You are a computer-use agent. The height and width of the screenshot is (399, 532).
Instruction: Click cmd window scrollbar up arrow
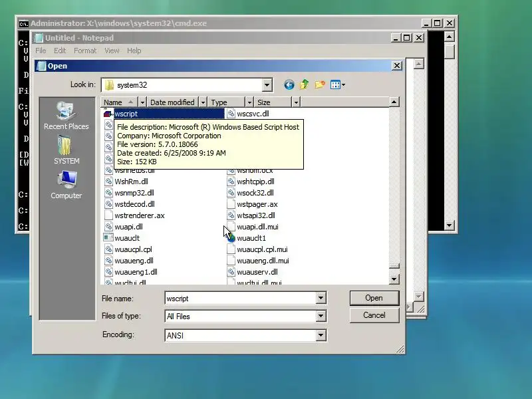tap(450, 37)
